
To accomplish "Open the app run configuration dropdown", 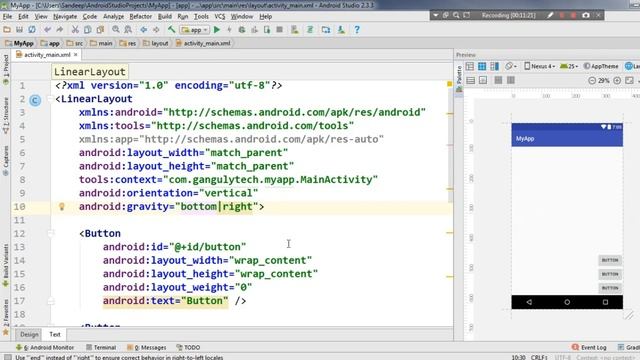I will click(x=195, y=30).
